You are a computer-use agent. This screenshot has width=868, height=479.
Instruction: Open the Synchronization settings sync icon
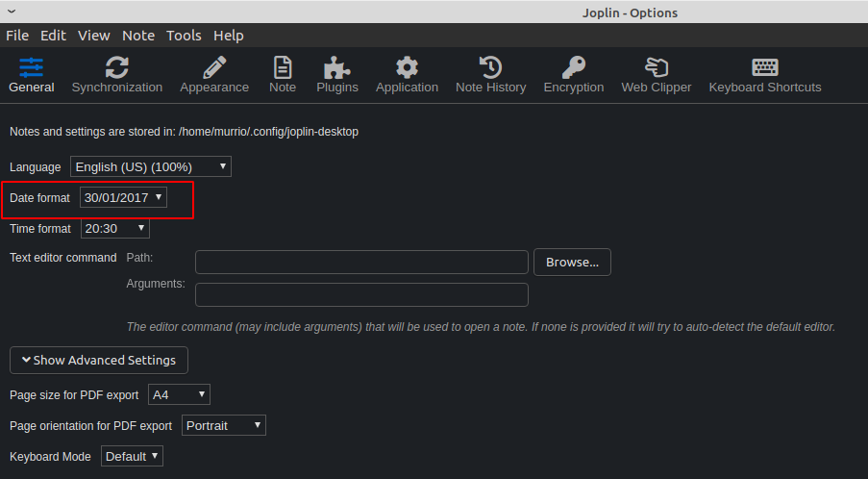[117, 67]
